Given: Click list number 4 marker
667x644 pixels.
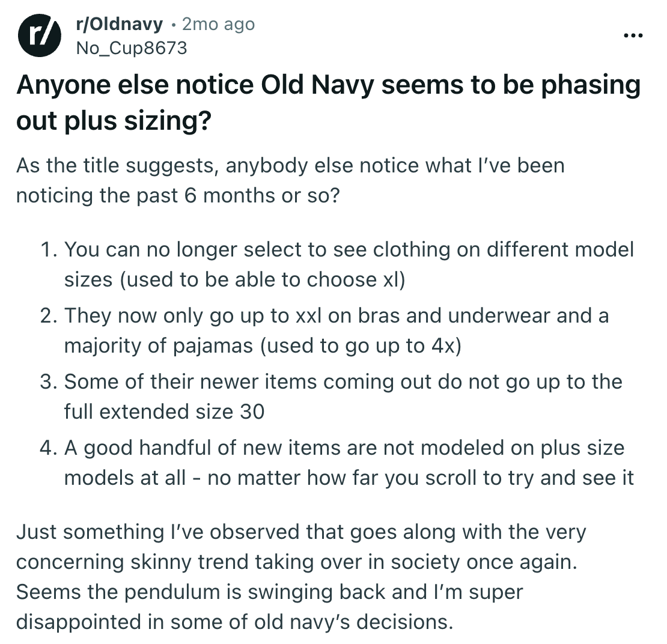Looking at the screenshot, I should coord(49,448).
